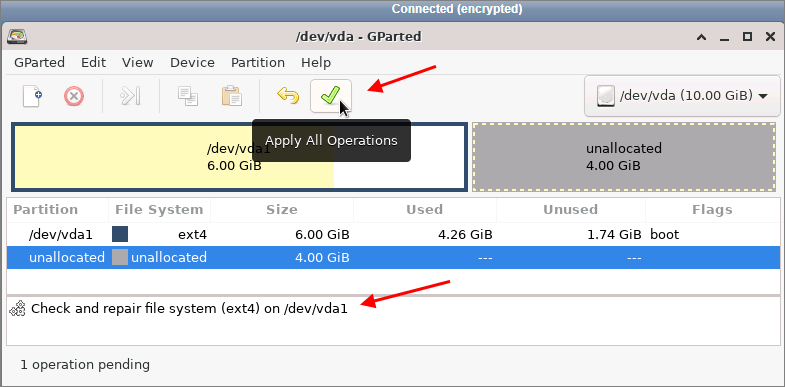The width and height of the screenshot is (785, 387).
Task: Click the Paste partition toolbar icon
Action: pos(231,96)
